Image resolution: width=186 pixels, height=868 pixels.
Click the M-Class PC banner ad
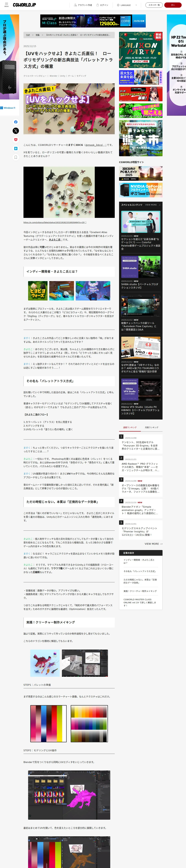click(93, 21)
